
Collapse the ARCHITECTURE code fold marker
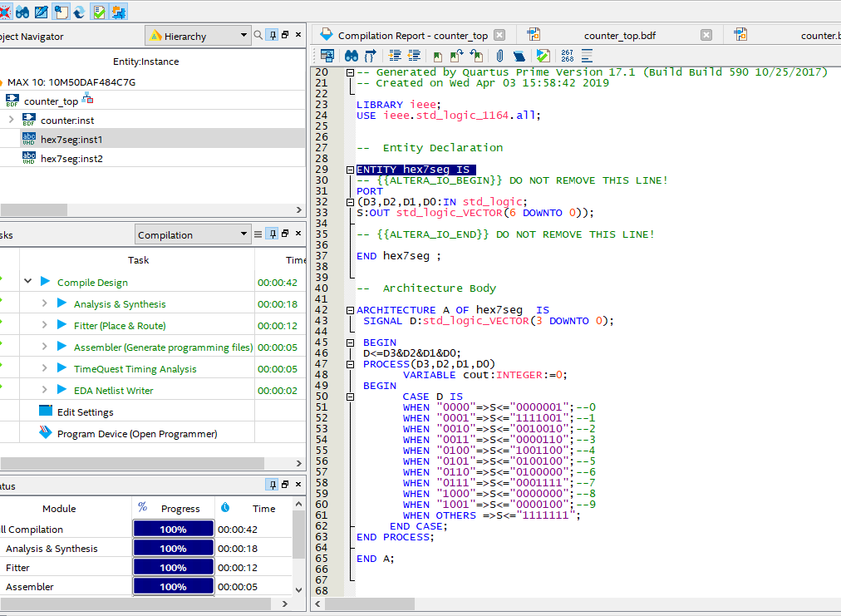tap(350, 310)
